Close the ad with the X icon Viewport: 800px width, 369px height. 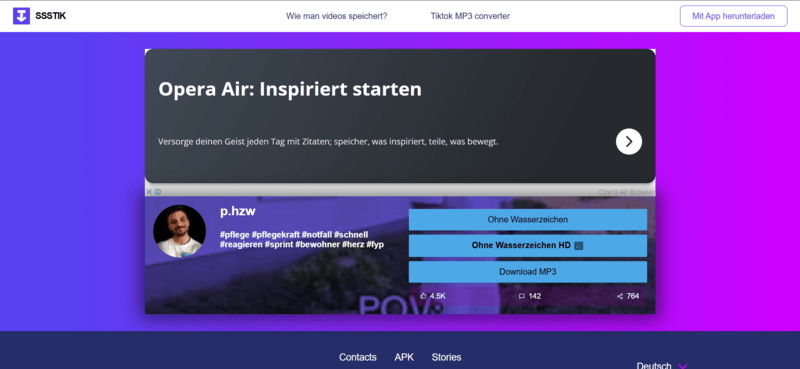(x=149, y=192)
